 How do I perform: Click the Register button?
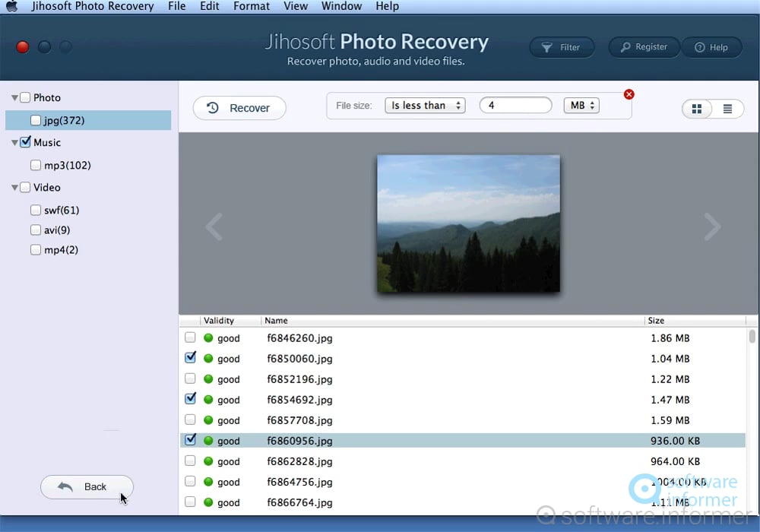click(644, 47)
